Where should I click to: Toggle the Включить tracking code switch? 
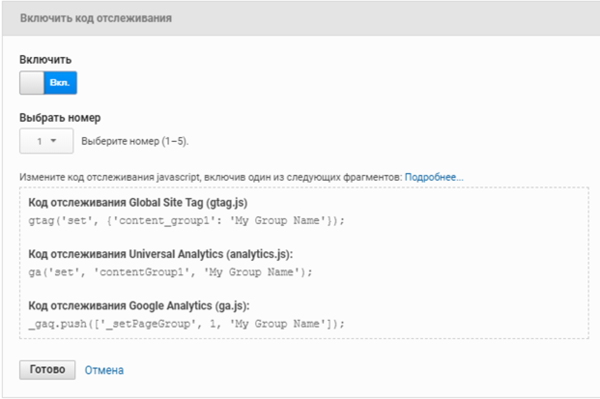pos(48,83)
